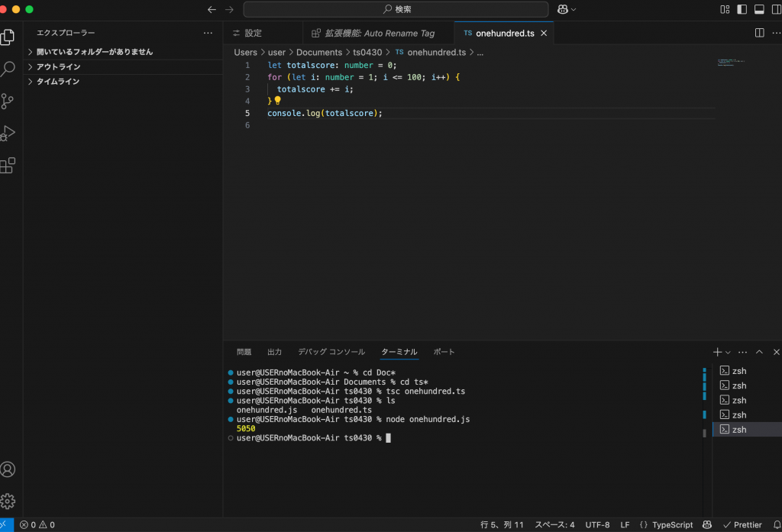Click the lightbulb code action icon
The image size is (782, 532).
[x=278, y=100]
